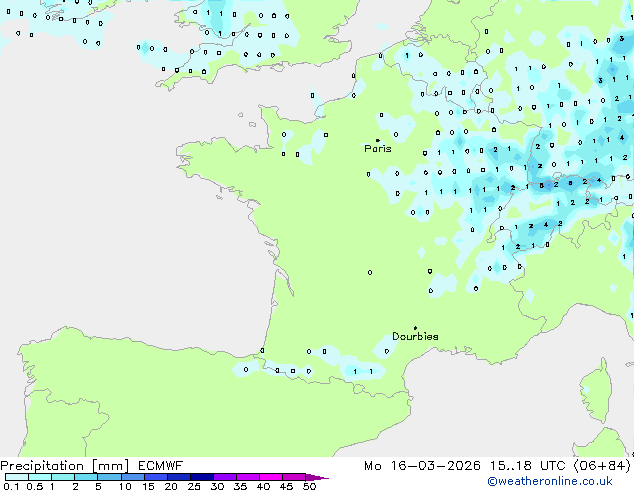Image resolution: width=634 pixels, height=490 pixels.
Task: Click the legend label 0.5
Action: point(34,486)
